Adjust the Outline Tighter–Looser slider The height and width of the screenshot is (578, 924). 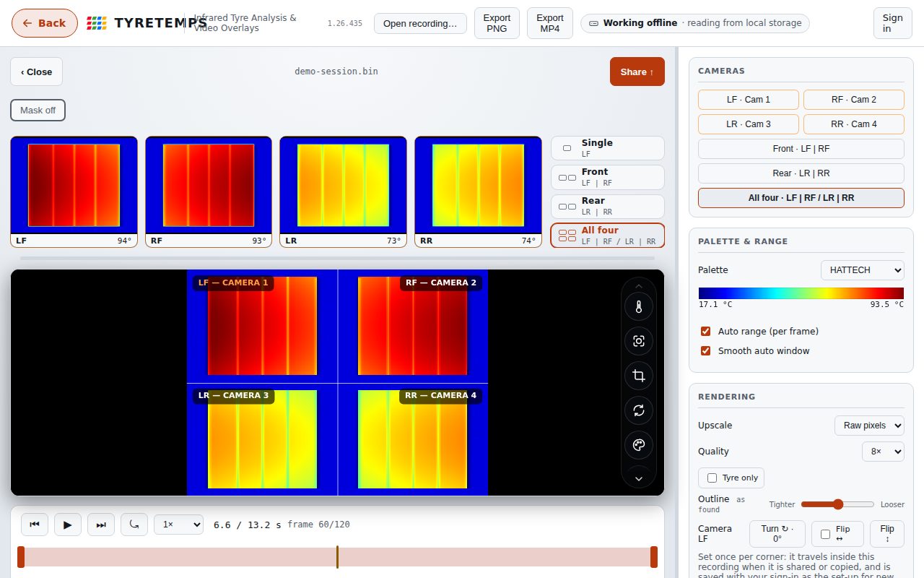coord(837,504)
